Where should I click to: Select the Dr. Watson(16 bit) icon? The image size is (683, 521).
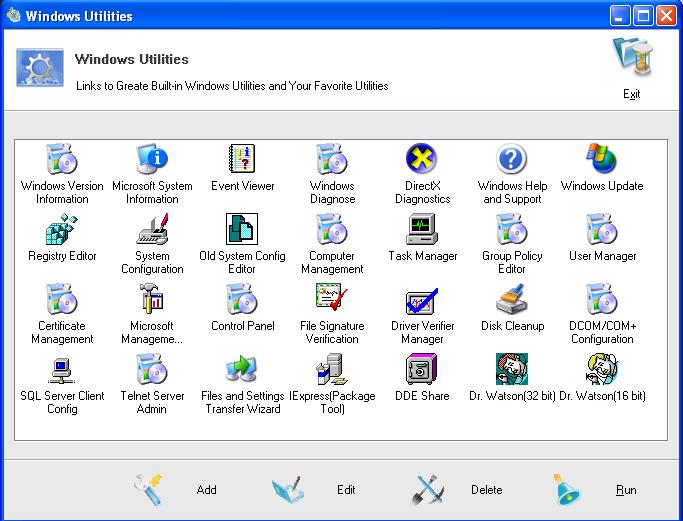tap(602, 369)
